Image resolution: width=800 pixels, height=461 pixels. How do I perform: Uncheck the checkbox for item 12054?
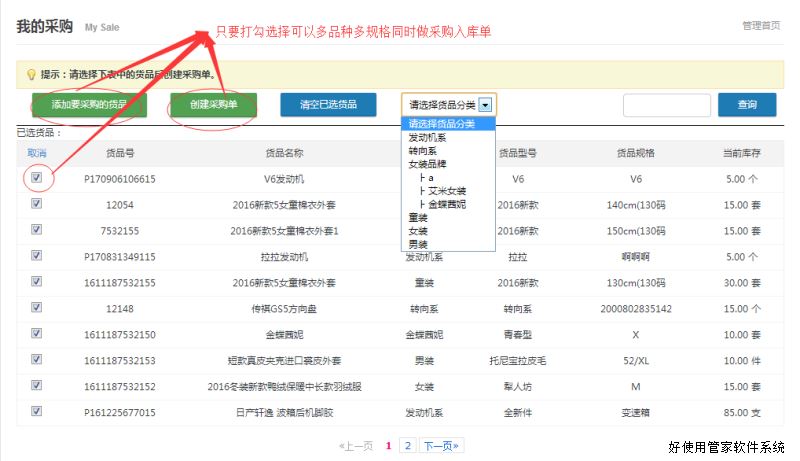tap(37, 203)
